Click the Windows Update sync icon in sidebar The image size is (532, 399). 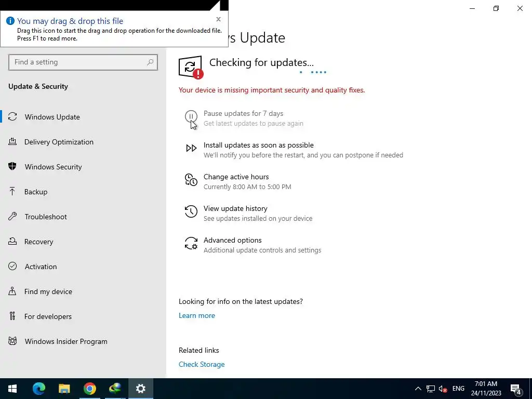pyautogui.click(x=12, y=117)
